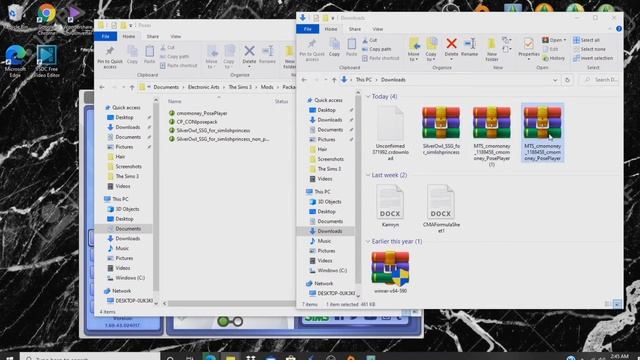Open Microsoft Edge desktop shortcut
The image size is (640, 360).
15,60
